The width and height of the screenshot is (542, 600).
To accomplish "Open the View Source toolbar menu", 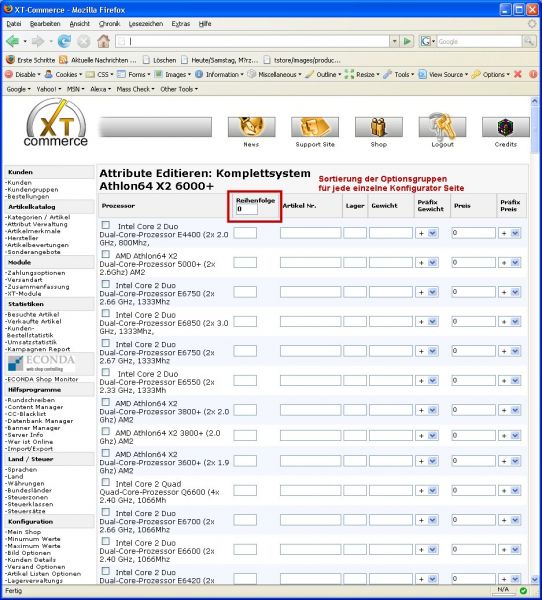I will click(443, 74).
